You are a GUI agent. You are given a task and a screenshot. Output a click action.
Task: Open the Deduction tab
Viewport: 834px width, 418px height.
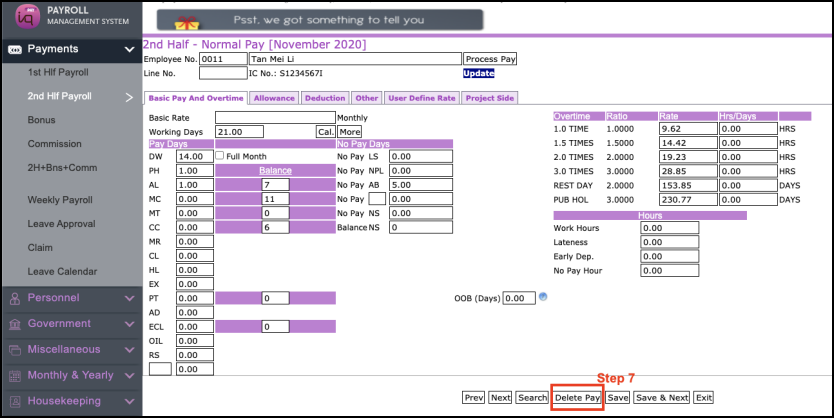coord(325,98)
